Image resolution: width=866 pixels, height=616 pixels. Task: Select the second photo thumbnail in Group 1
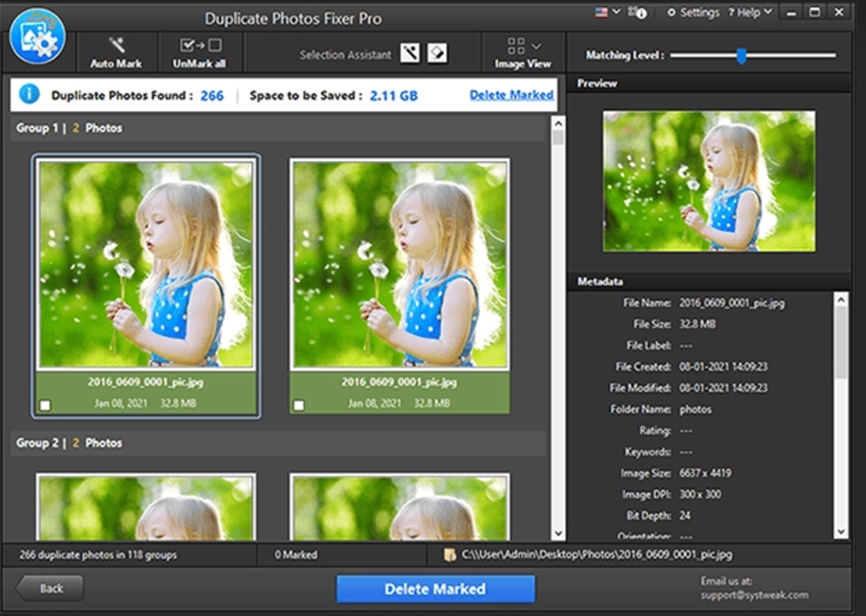click(x=400, y=264)
